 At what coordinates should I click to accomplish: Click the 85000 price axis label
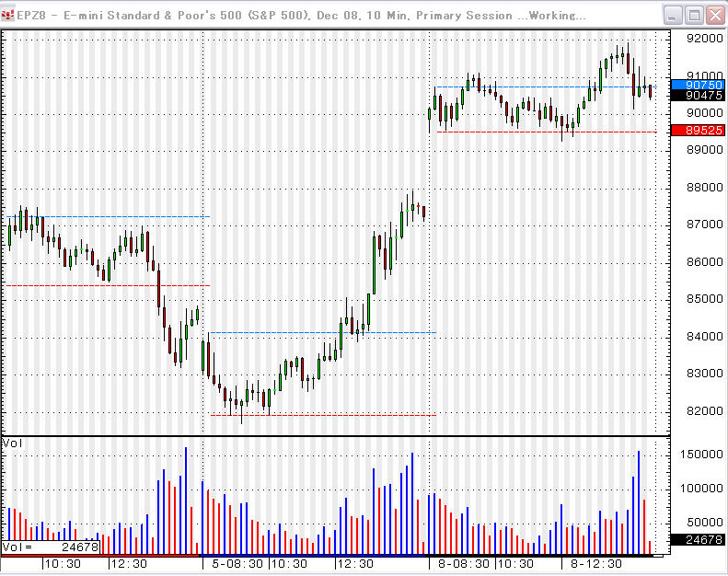pyautogui.click(x=704, y=299)
